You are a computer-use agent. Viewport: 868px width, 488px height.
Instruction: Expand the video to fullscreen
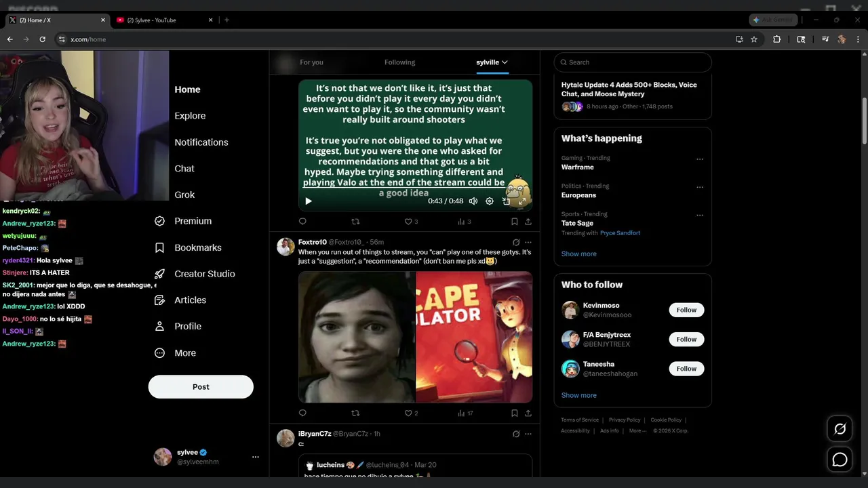click(x=522, y=201)
